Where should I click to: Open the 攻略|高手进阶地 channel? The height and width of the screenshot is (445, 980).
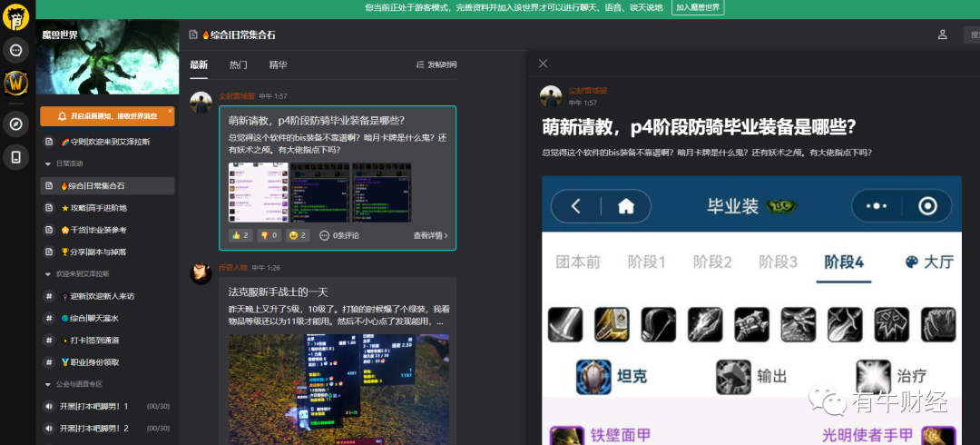107,208
